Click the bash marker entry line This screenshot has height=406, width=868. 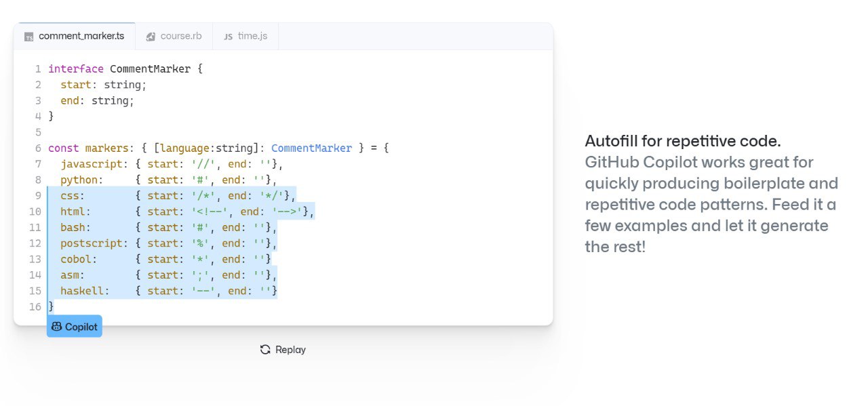tap(169, 227)
